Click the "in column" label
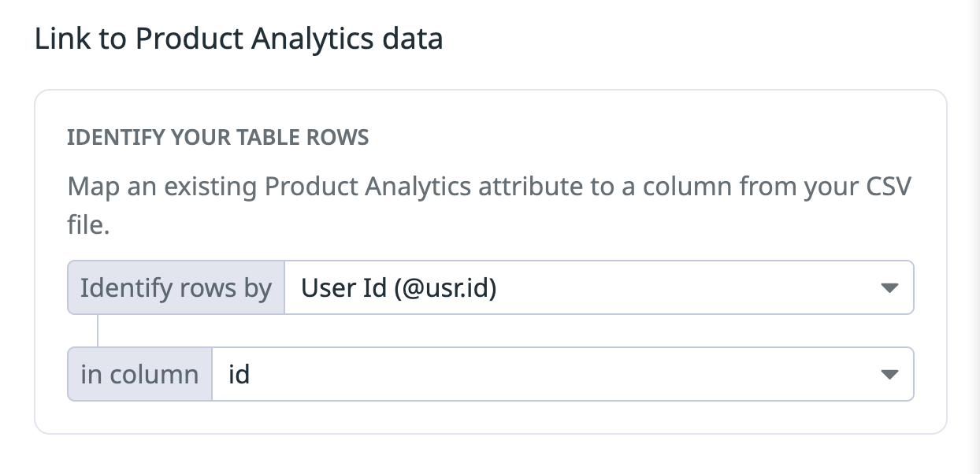Screen dimensions: 980x474 139,374
